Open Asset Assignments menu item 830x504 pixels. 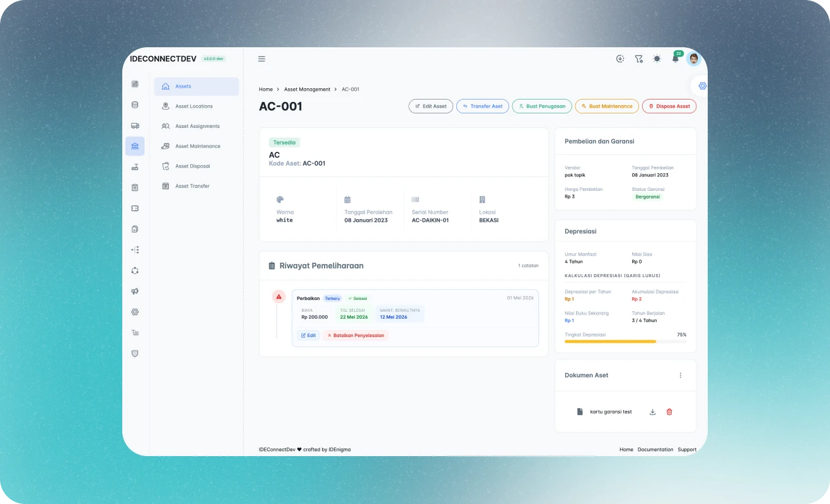(x=197, y=126)
